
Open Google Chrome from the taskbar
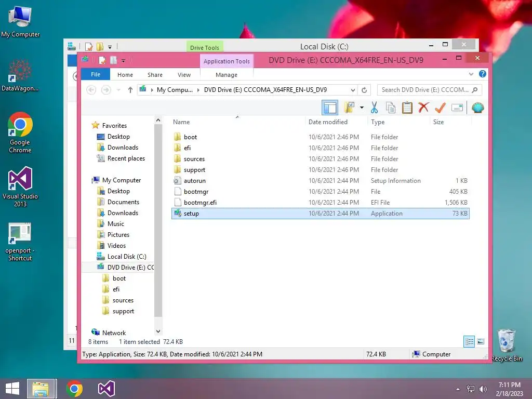74,389
